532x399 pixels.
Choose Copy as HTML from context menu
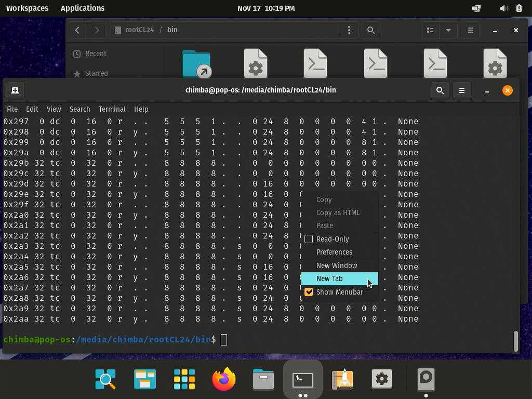coord(340,212)
